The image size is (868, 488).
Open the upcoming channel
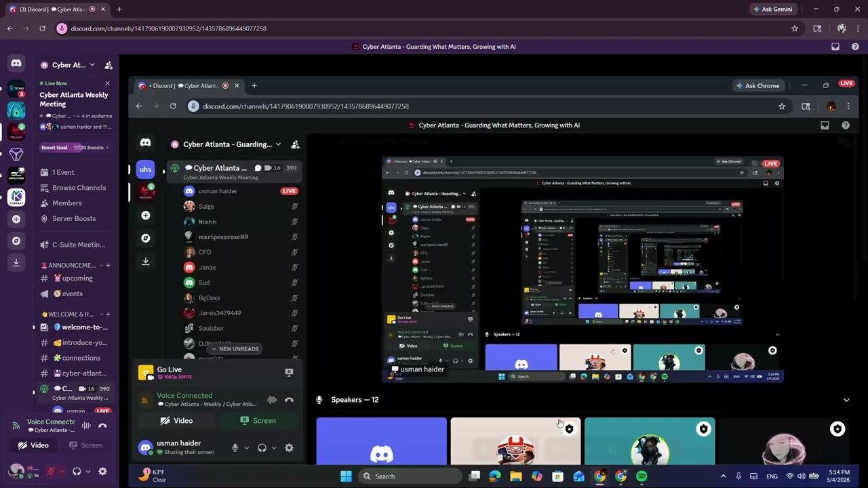click(x=76, y=279)
